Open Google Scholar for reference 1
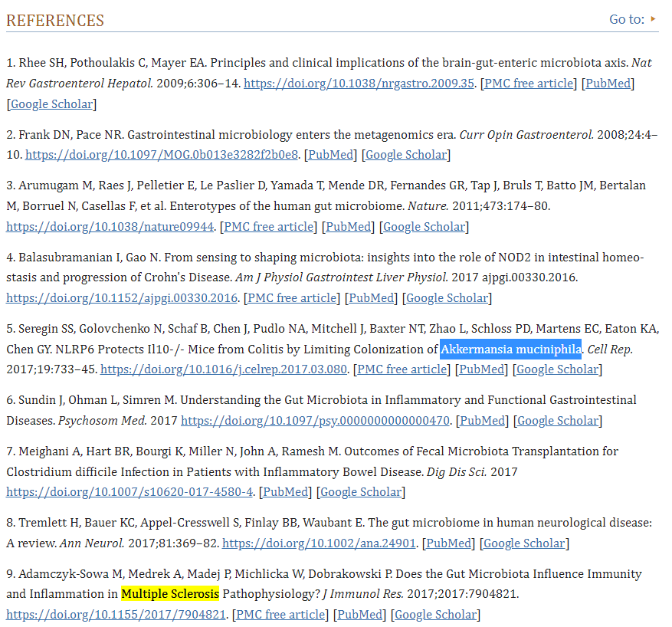The width and height of the screenshot is (672, 627). [51, 103]
